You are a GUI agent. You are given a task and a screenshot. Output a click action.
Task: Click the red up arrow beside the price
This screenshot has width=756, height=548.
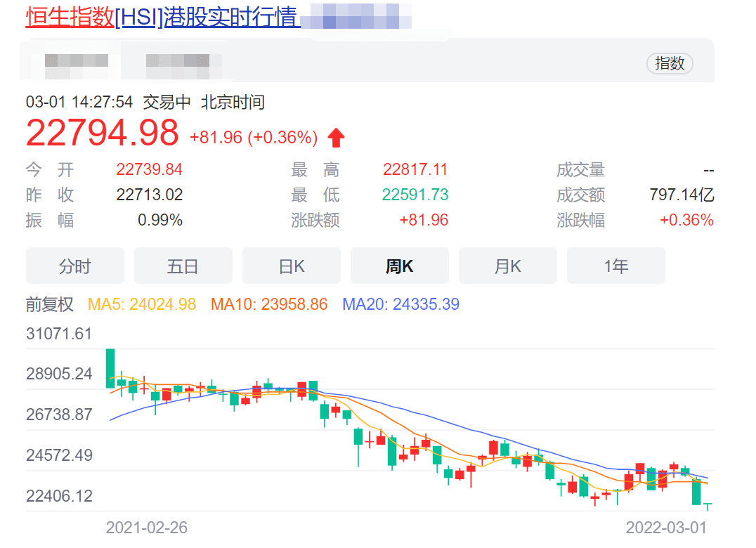click(337, 136)
